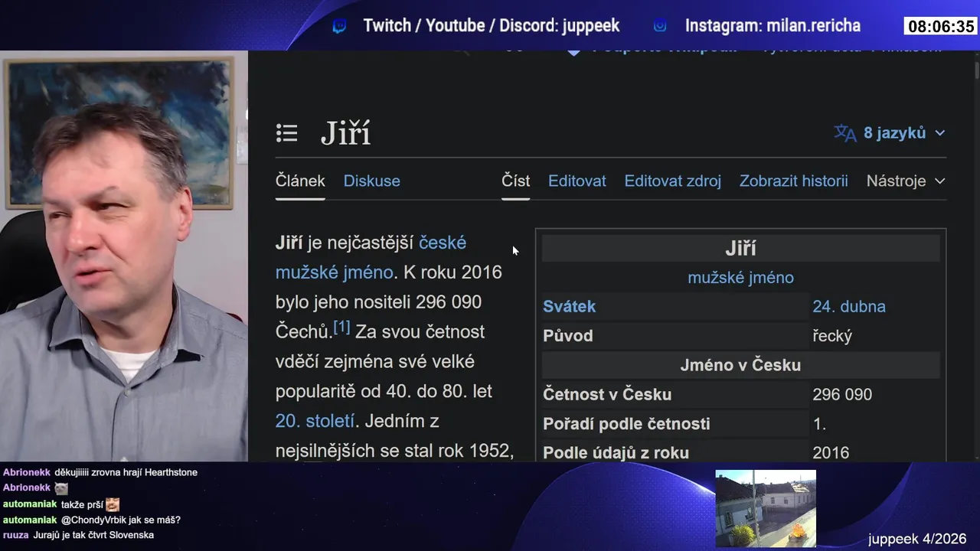Click the 'Původ' row label
Screen dimensions: 980x551
point(567,336)
